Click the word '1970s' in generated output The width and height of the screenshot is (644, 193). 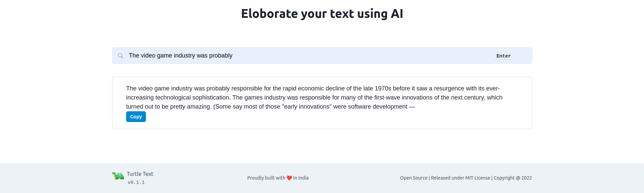(383, 88)
